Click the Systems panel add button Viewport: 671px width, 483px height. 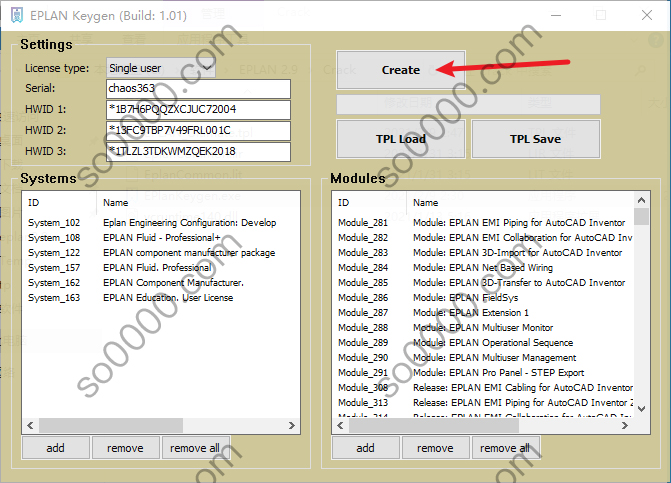pos(56,448)
